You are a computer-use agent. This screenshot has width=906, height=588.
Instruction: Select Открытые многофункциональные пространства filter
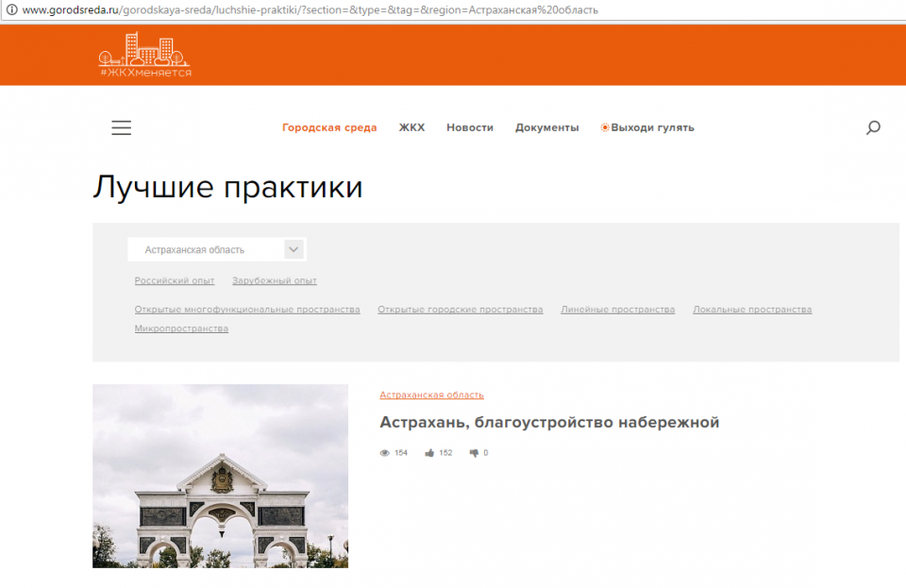(247, 310)
